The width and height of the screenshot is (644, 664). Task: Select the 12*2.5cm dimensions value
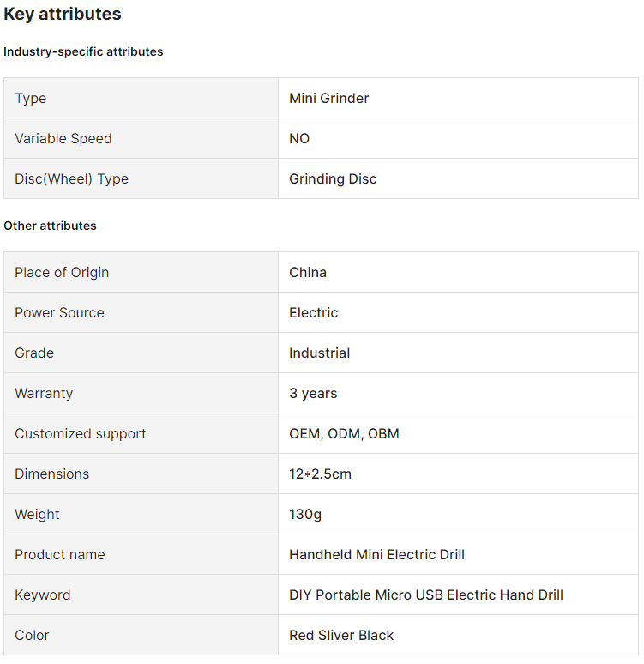(320, 474)
